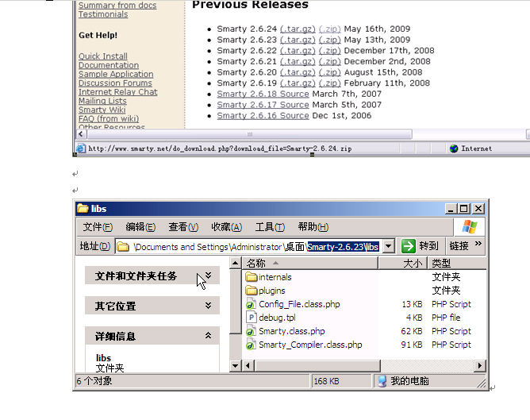
Task: Select the Config_File.class.php file name
Action: pyautogui.click(x=299, y=304)
